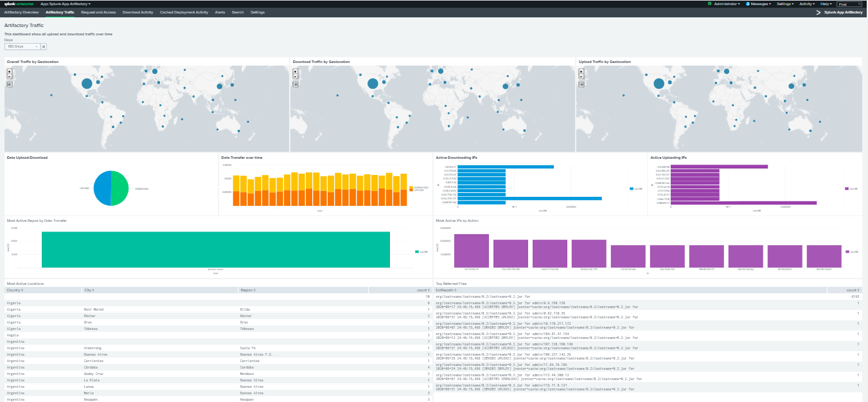Click the Find search field

847,4
